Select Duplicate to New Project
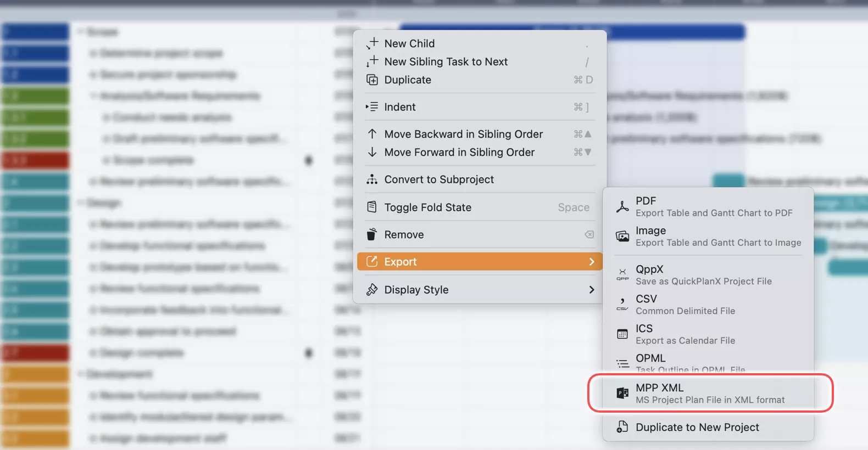Image resolution: width=868 pixels, height=450 pixels. 697,427
